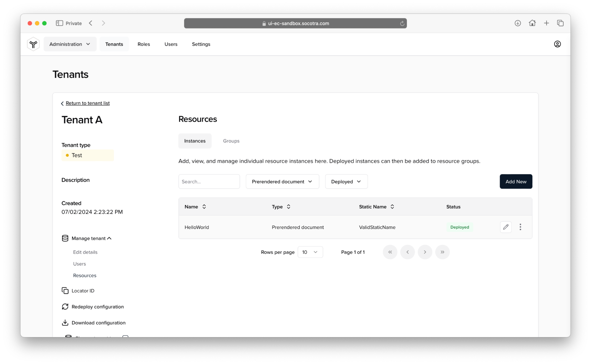591x364 pixels.
Task: Select the Instances tab
Action: (x=195, y=141)
